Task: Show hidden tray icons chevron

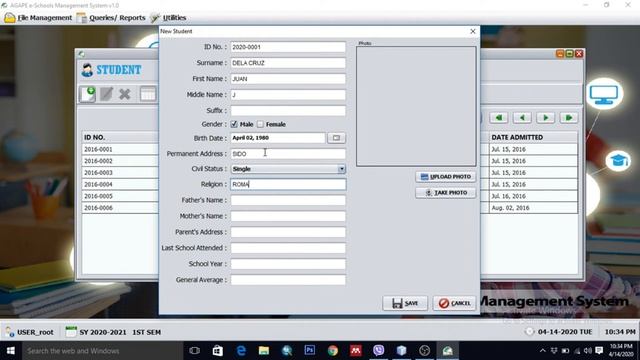Action: (x=542, y=351)
